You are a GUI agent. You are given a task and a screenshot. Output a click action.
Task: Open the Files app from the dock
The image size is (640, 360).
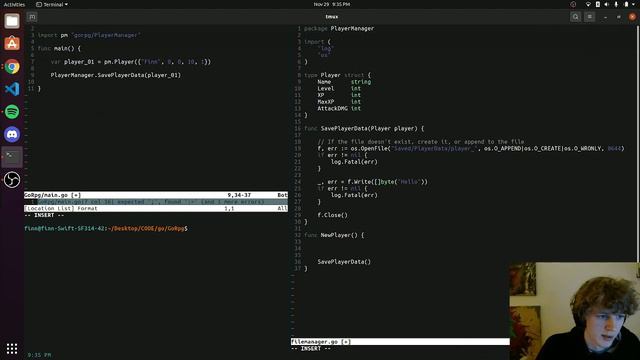tap(12, 21)
